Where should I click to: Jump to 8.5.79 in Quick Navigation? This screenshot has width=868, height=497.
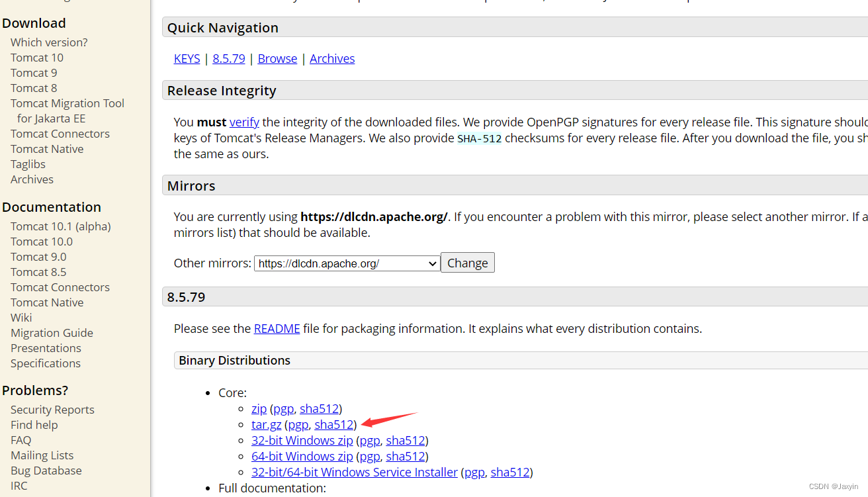[x=229, y=59]
